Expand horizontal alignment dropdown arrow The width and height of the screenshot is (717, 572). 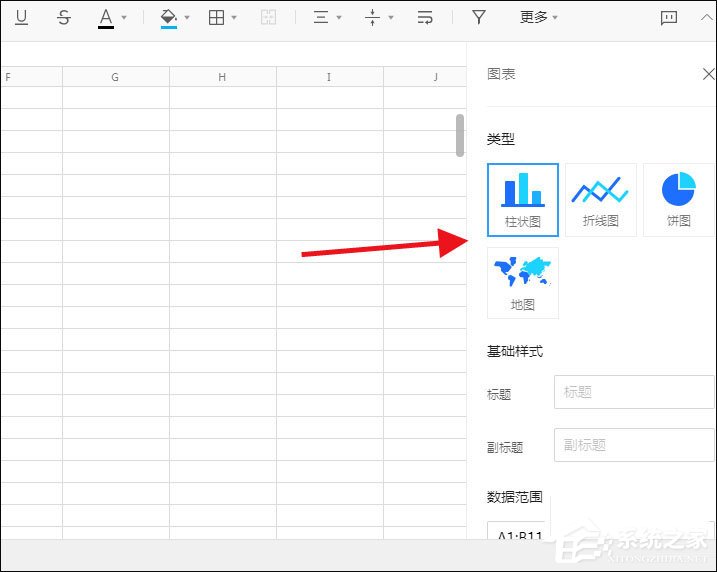point(339,18)
